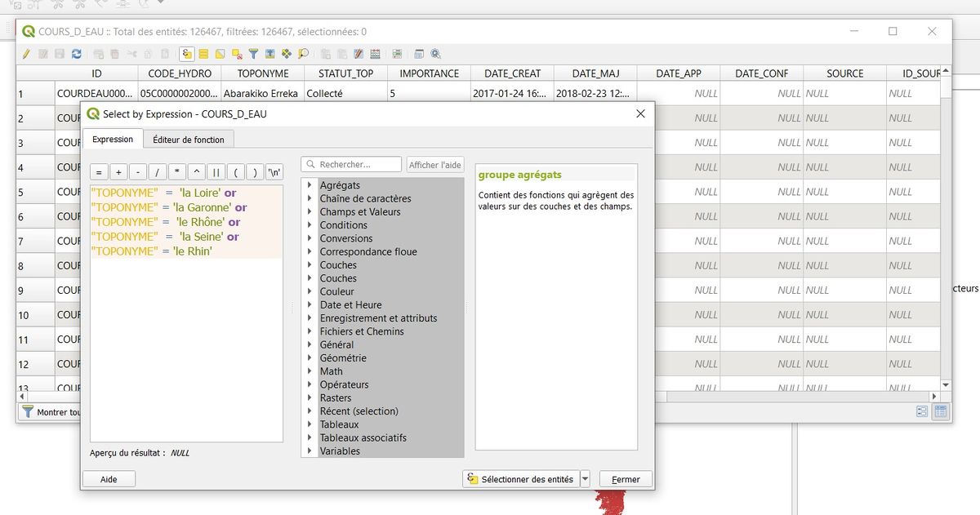
Task: Click the select all features icon
Action: (203, 54)
